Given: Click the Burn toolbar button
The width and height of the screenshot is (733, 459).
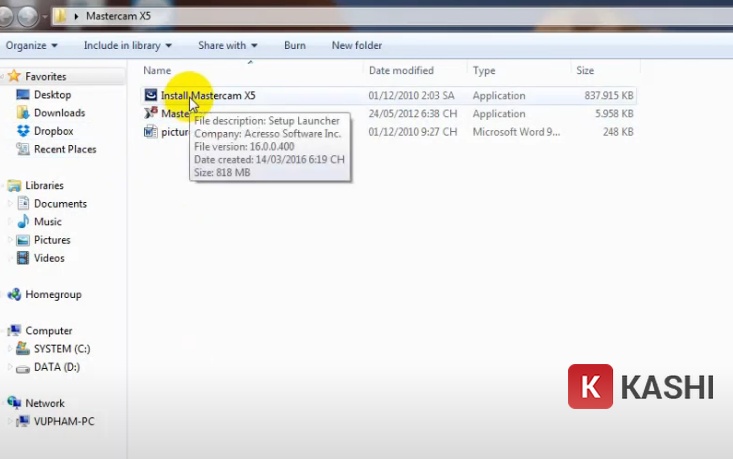Looking at the screenshot, I should (x=295, y=46).
